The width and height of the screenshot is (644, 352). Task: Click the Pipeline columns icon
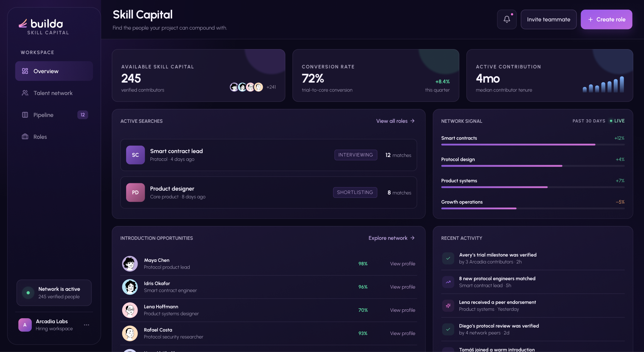coord(25,115)
